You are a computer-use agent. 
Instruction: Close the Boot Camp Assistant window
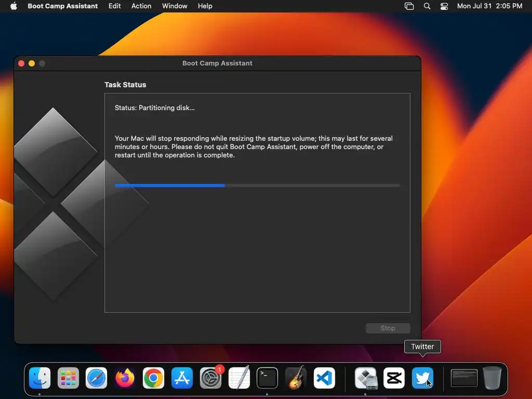click(21, 63)
